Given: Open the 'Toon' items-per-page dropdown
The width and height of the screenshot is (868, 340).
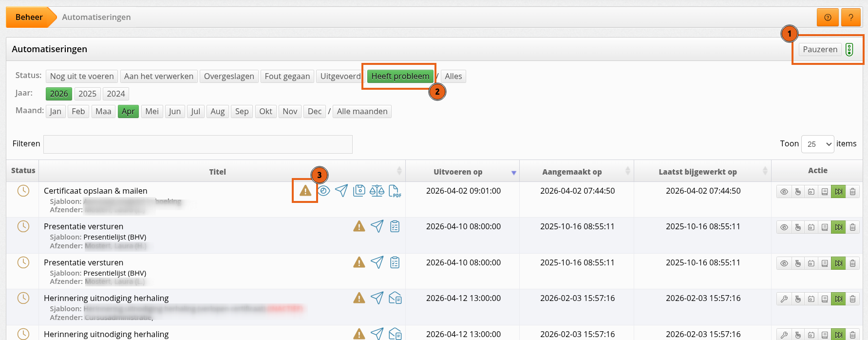Looking at the screenshot, I should pyautogui.click(x=817, y=144).
